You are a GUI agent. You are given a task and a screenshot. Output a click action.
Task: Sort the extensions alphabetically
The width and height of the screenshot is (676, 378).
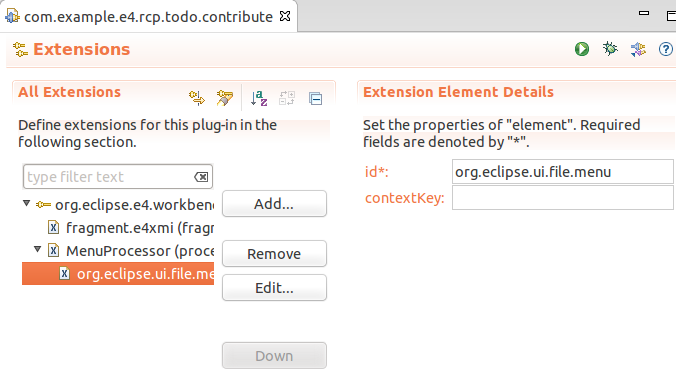(x=259, y=98)
